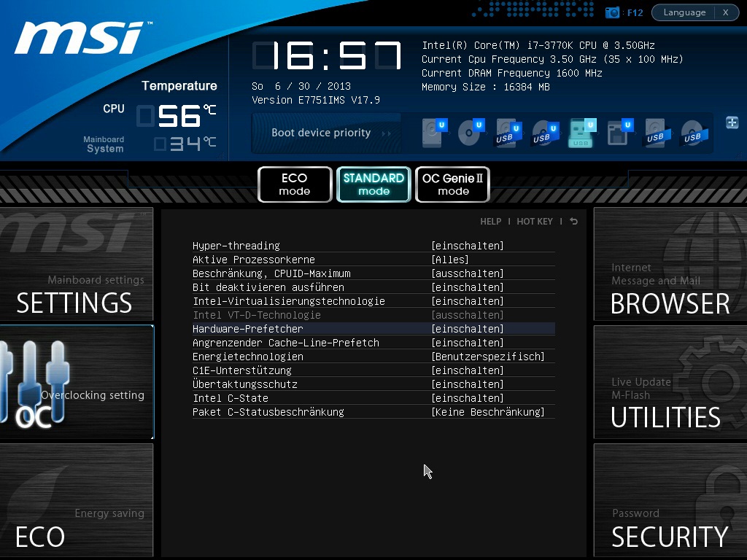Open the BROWSER panel

(x=670, y=264)
